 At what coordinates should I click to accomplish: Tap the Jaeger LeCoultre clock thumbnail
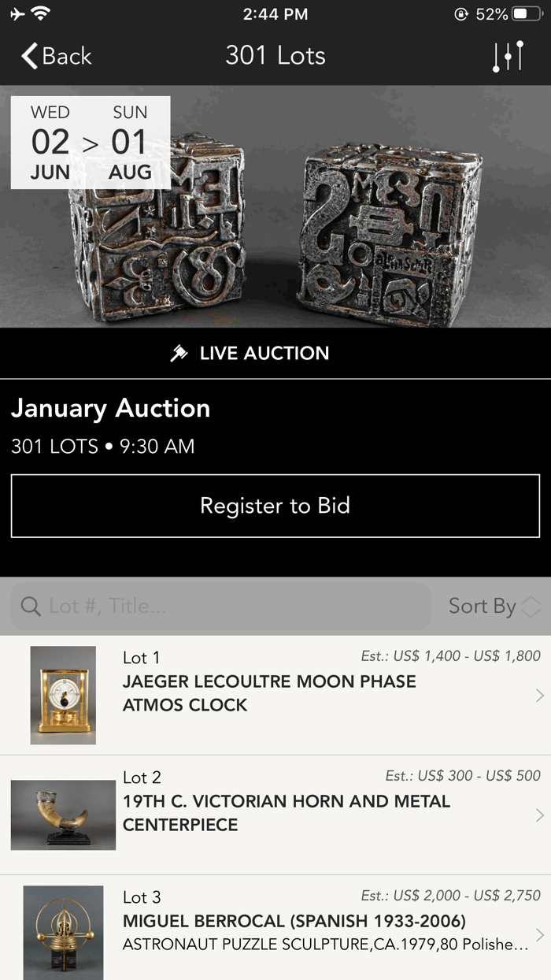click(x=63, y=695)
